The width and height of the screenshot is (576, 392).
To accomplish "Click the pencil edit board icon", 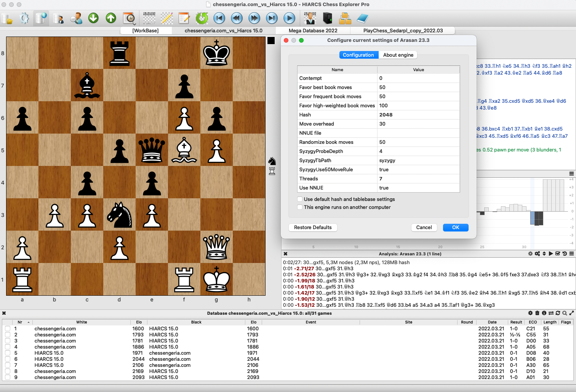I will 167,18.
